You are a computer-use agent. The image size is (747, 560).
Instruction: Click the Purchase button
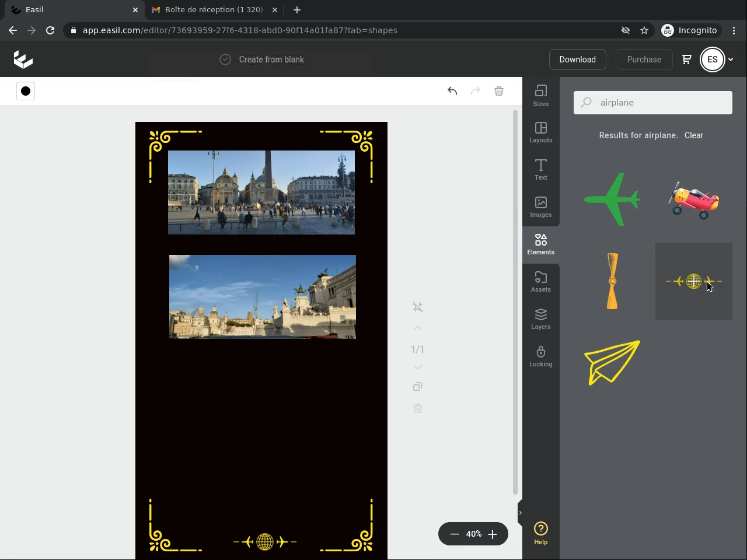pyautogui.click(x=644, y=60)
